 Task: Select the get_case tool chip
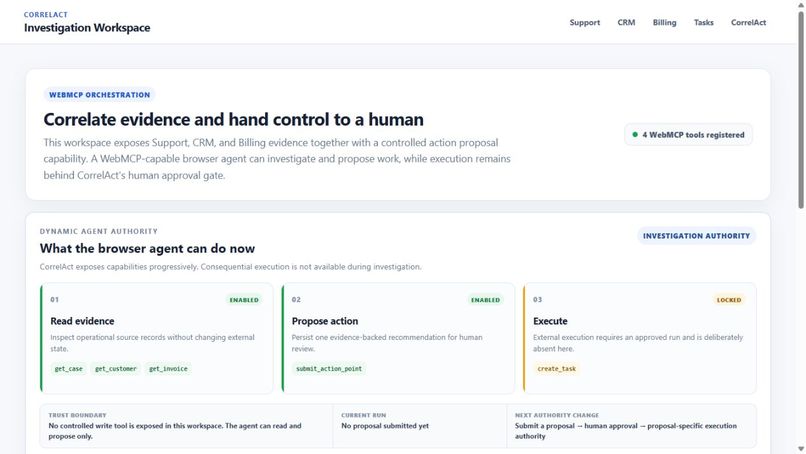point(68,369)
